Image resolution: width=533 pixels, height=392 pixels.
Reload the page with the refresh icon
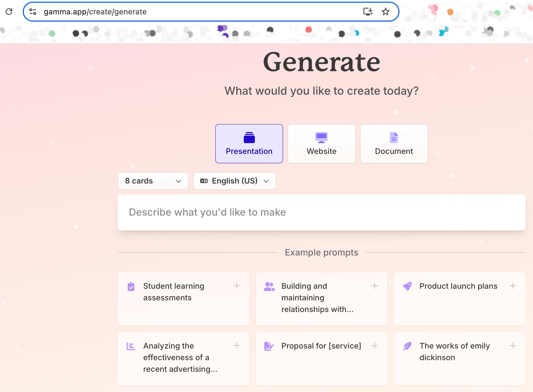coord(9,12)
